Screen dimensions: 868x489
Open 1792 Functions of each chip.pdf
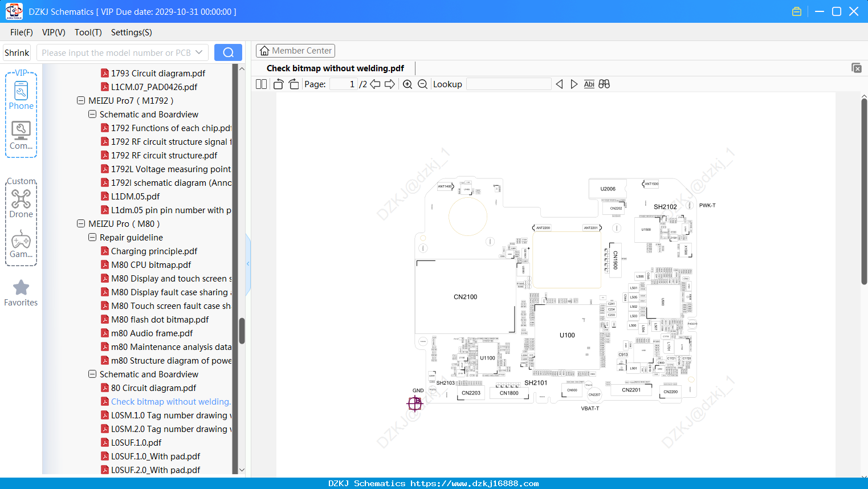click(x=171, y=128)
